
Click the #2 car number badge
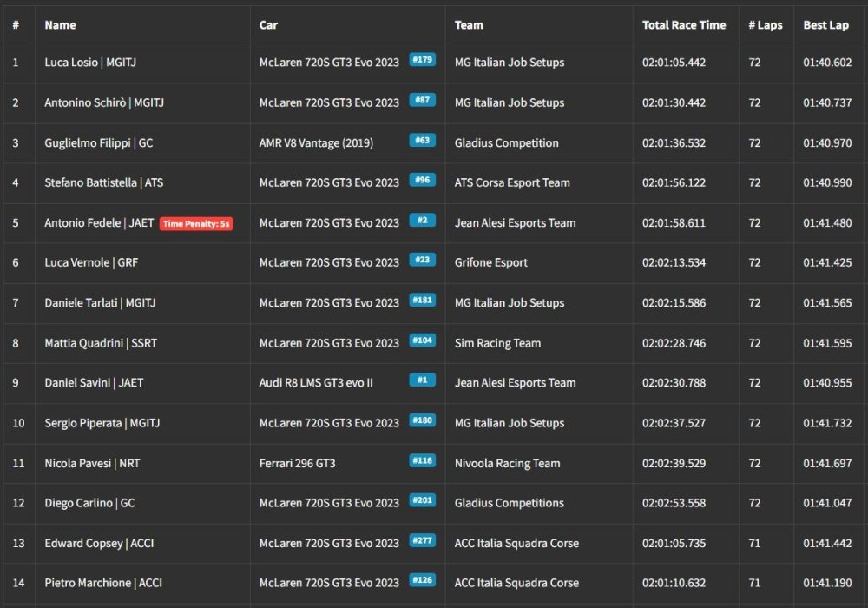pyautogui.click(x=423, y=221)
